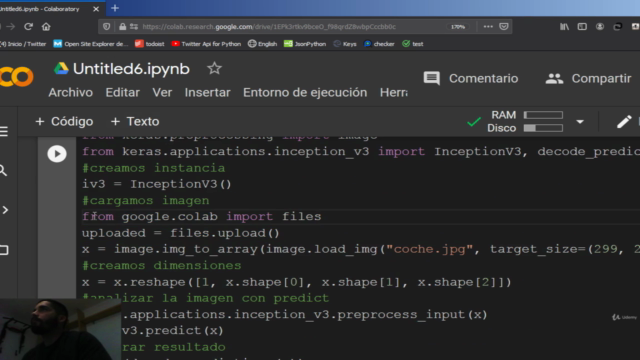Viewport: 640px width, 360px height.
Task: Open the tracking protection shield icon
Action: click(107, 27)
